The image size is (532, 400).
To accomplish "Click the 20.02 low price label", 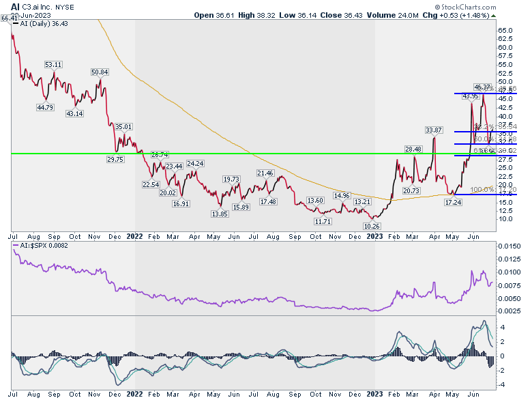I will pos(168,193).
